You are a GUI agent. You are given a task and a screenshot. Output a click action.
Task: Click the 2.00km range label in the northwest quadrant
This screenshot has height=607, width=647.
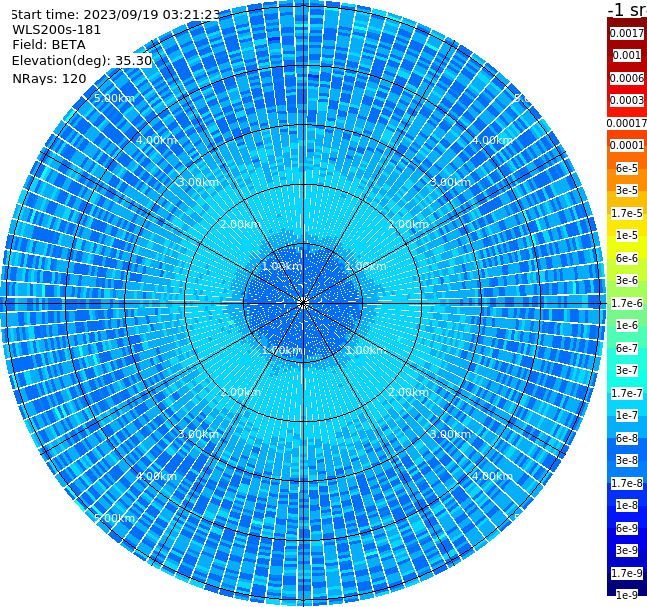tap(240, 224)
